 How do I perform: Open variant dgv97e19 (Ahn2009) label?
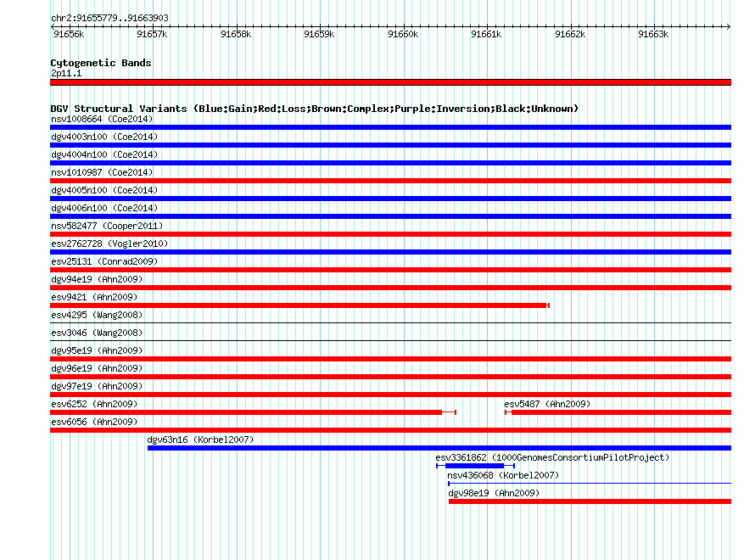click(97, 386)
